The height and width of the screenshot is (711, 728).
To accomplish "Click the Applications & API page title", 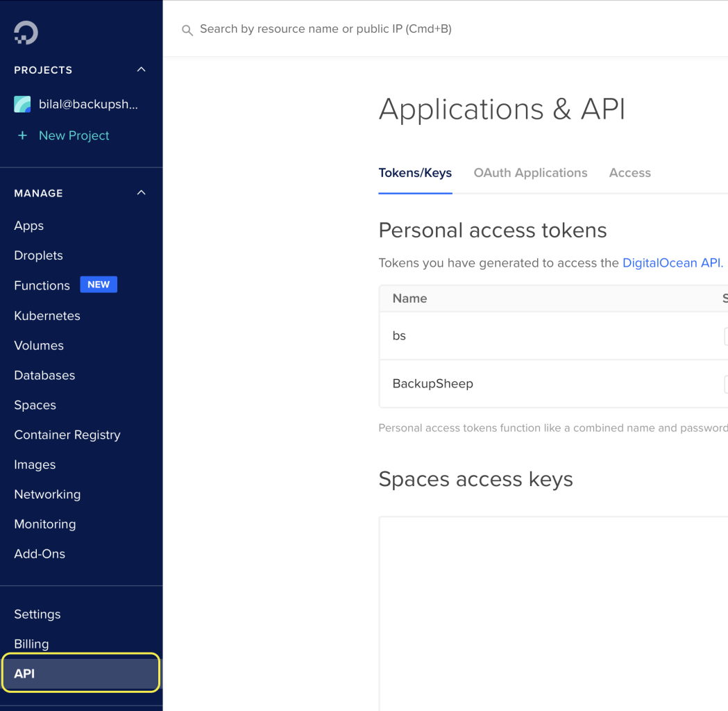I will pos(502,110).
